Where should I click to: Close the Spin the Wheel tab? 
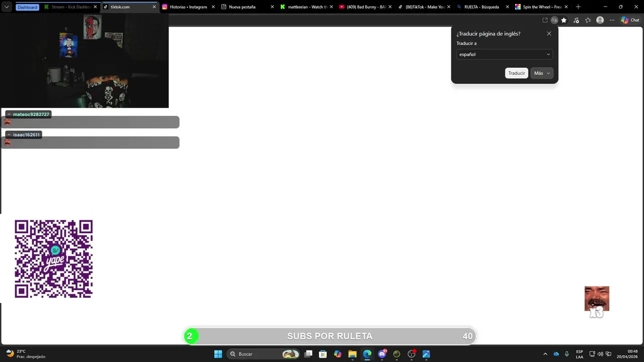[x=566, y=7]
